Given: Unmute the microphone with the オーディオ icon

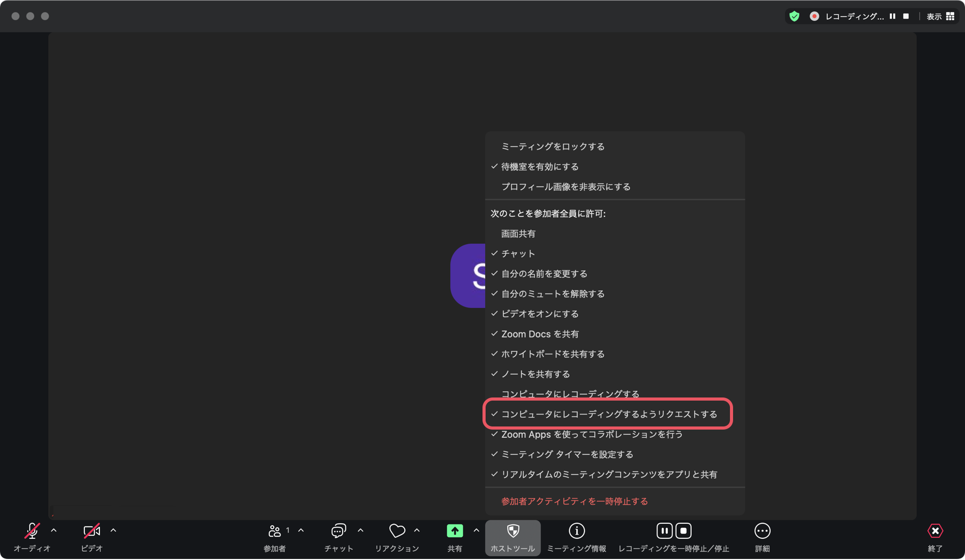Looking at the screenshot, I should tap(32, 531).
